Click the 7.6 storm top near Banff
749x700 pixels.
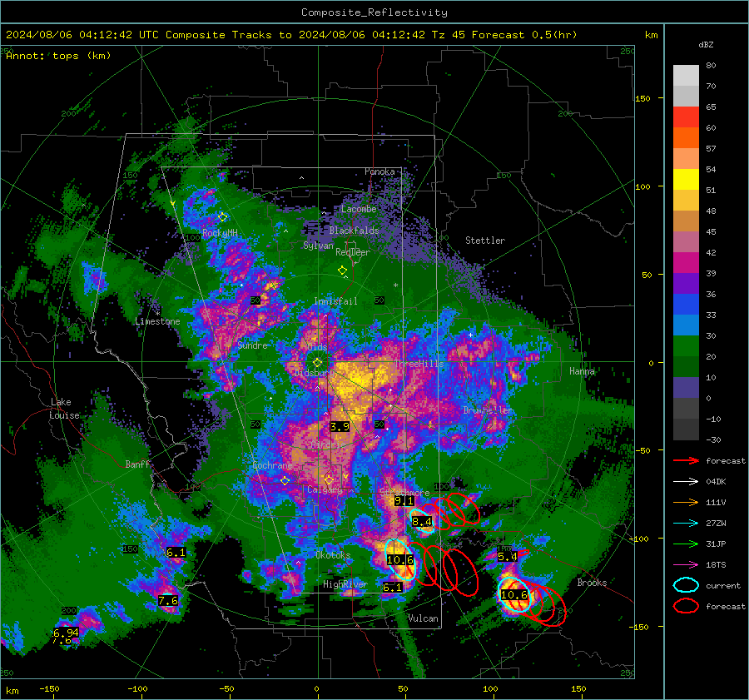pos(168,601)
